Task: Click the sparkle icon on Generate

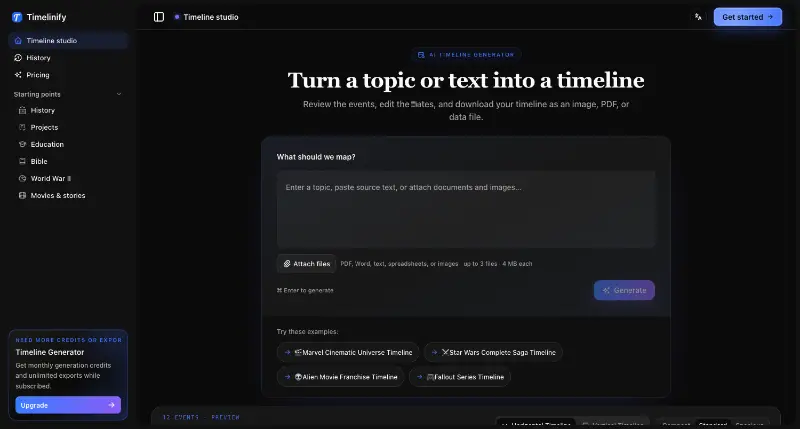Action: (606, 290)
